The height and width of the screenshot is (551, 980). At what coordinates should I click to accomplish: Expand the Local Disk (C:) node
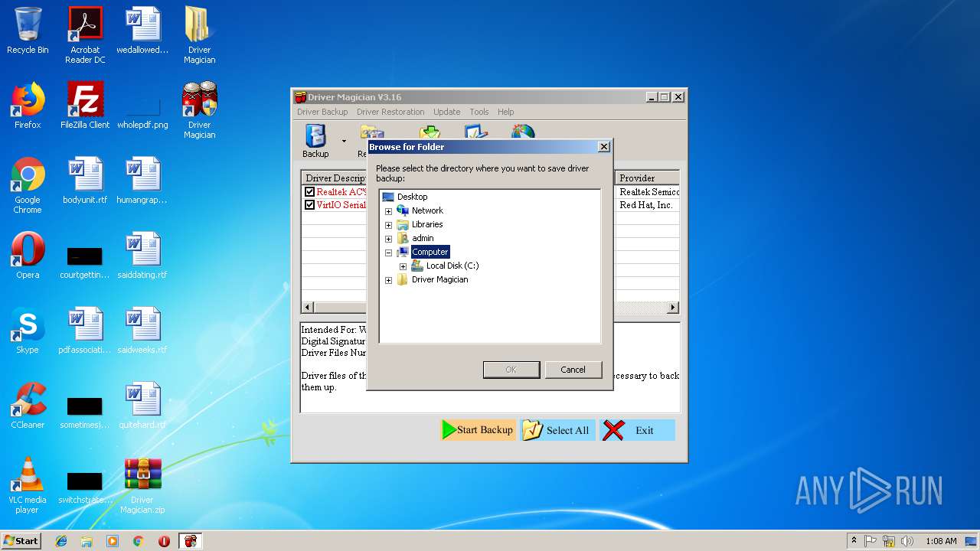point(403,266)
